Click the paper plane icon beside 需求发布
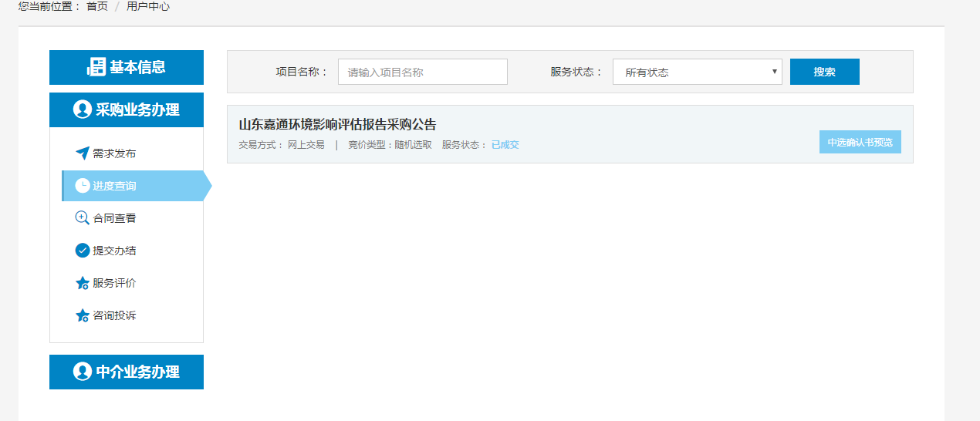The height and width of the screenshot is (421, 980). [x=82, y=153]
